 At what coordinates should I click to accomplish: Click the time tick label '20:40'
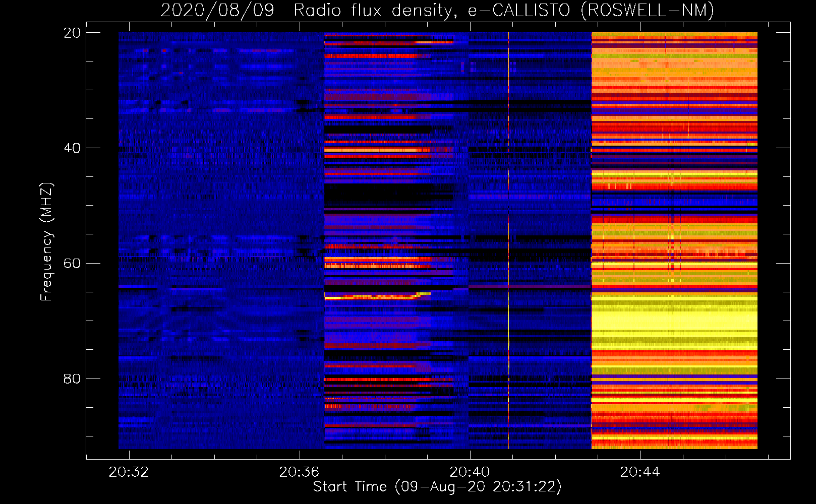470,472
